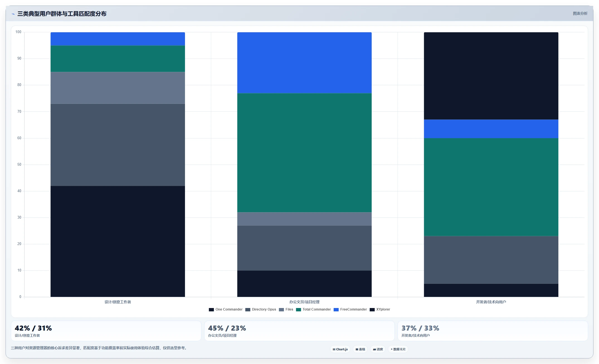Toggle the XYplorer legend entry
Screen dimensions: 599x364
click(380, 309)
